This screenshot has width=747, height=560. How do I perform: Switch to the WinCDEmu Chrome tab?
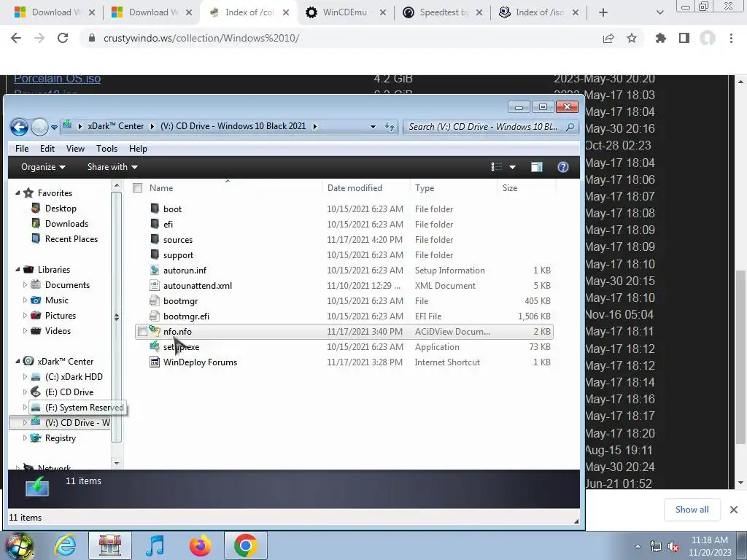[x=345, y=12]
